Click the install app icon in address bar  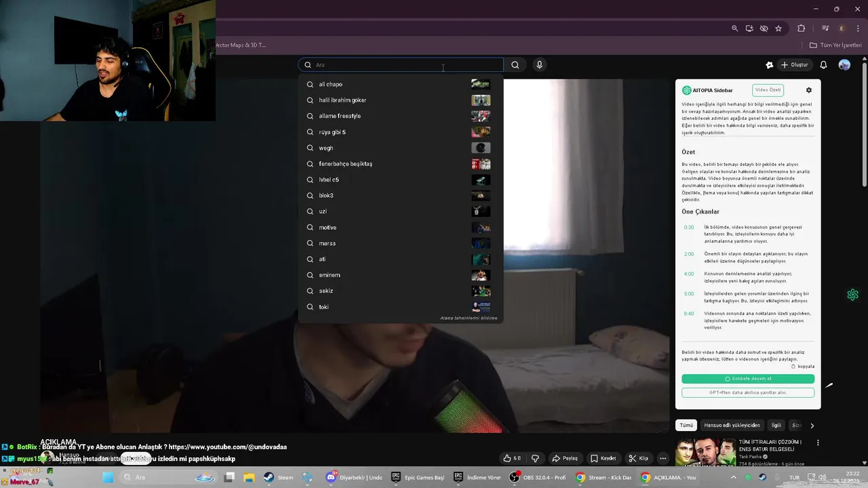pyautogui.click(x=749, y=28)
